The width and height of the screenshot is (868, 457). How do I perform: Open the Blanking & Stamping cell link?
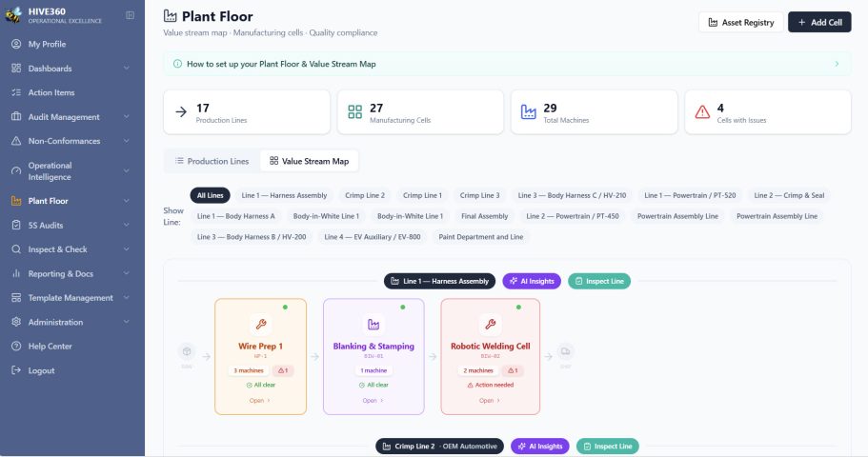click(x=373, y=401)
